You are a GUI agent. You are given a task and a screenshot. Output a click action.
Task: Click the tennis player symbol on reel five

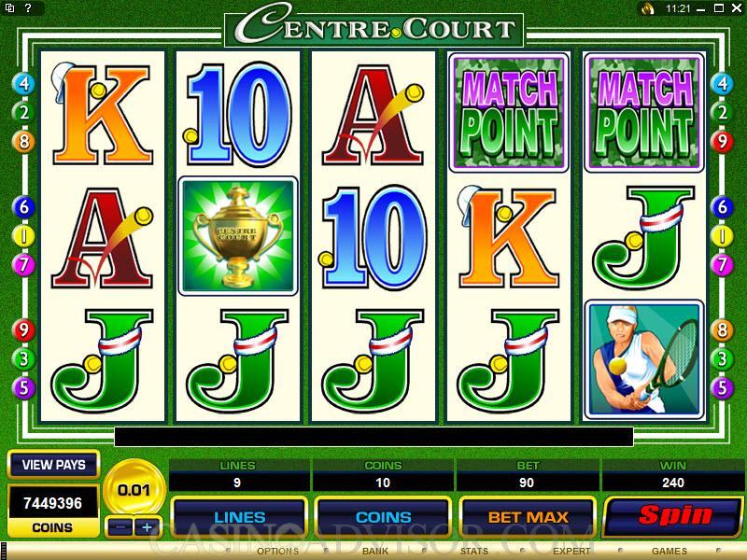click(644, 359)
